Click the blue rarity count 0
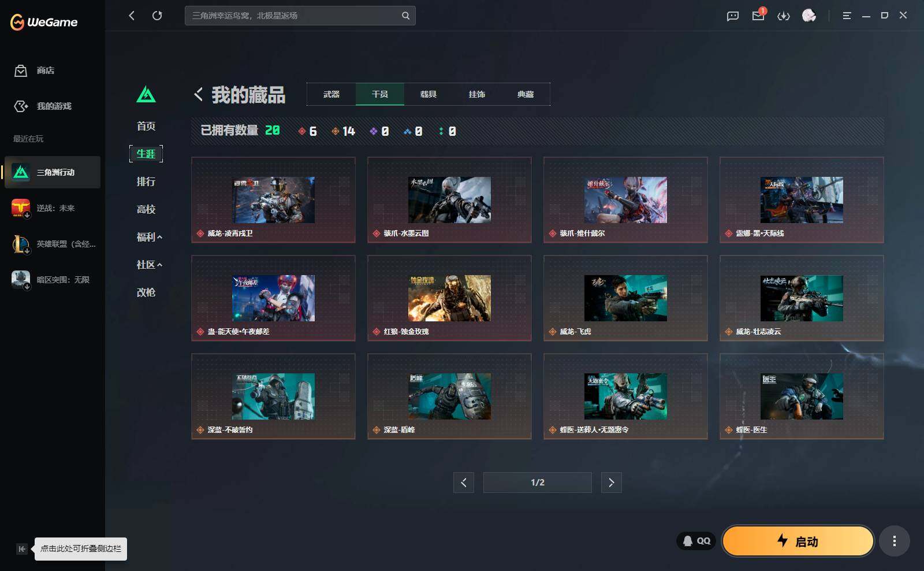The width and height of the screenshot is (924, 571). pyautogui.click(x=413, y=131)
